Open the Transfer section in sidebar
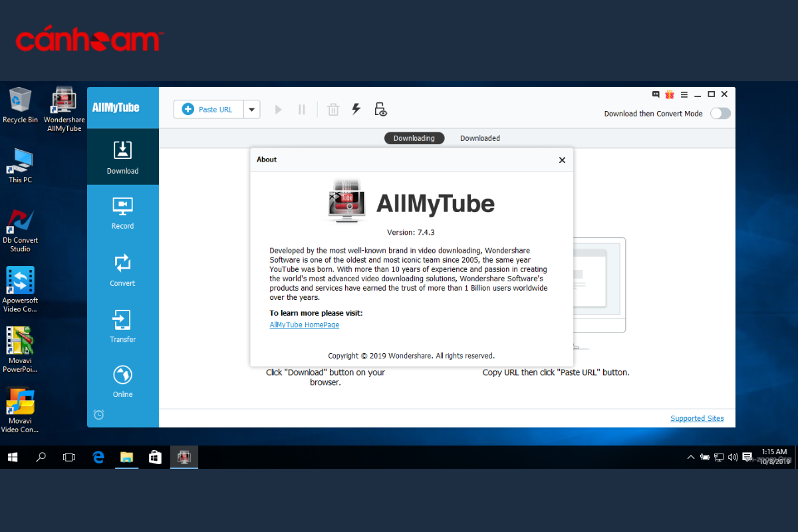798x532 pixels. pyautogui.click(x=122, y=326)
